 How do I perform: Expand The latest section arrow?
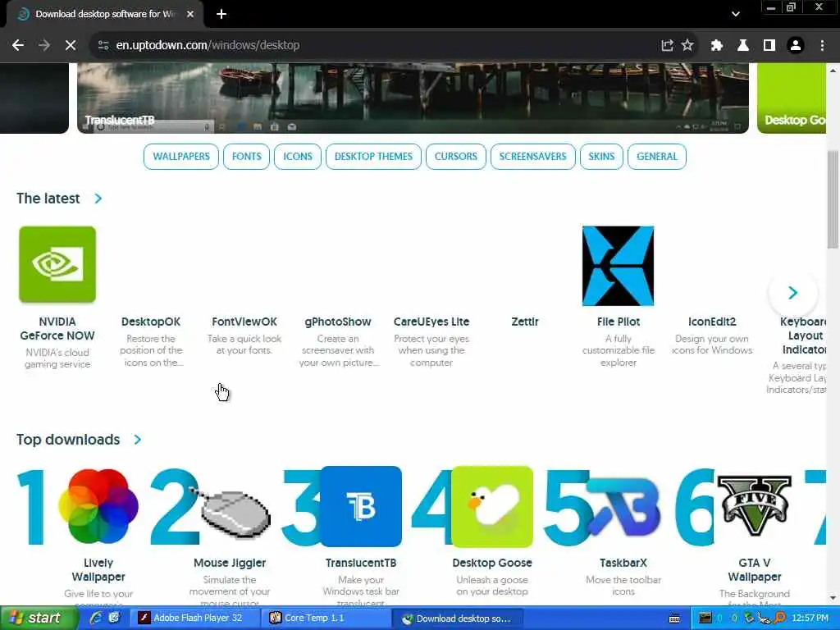tap(98, 199)
